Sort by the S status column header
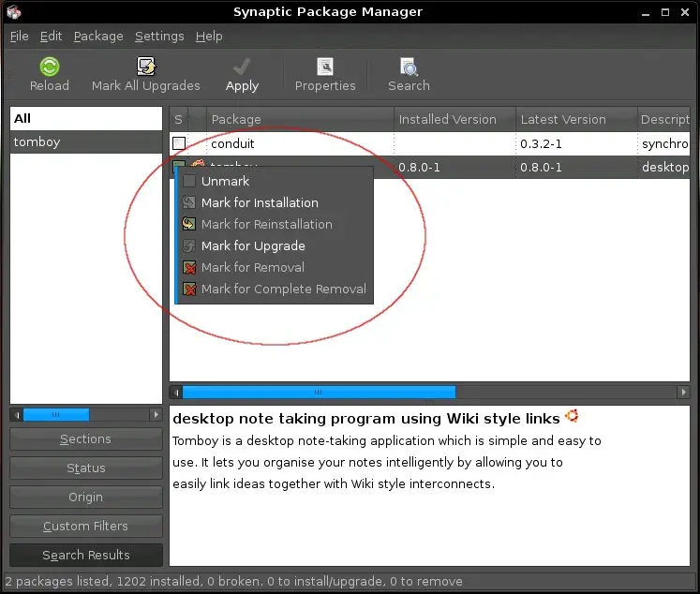This screenshot has height=594, width=700. [x=179, y=119]
